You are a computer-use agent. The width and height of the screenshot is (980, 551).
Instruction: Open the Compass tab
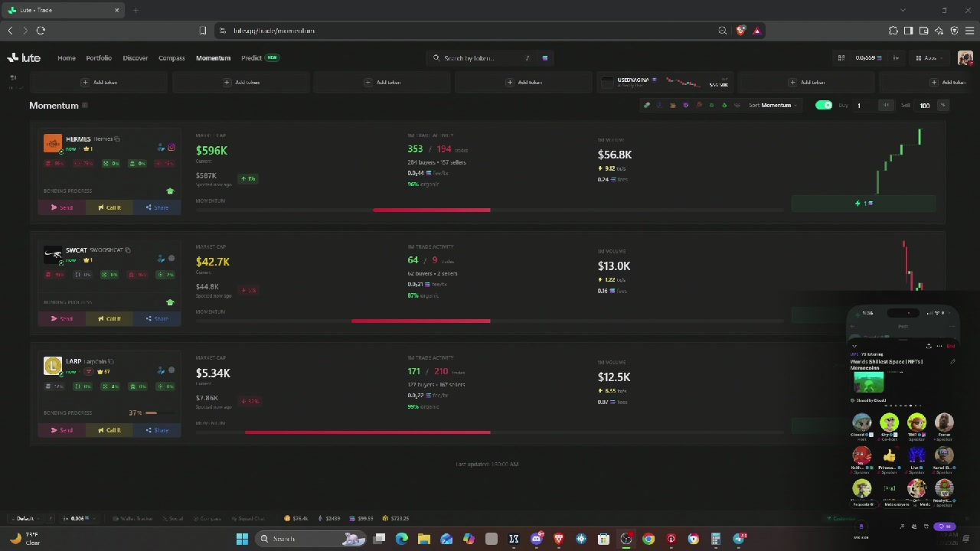171,58
